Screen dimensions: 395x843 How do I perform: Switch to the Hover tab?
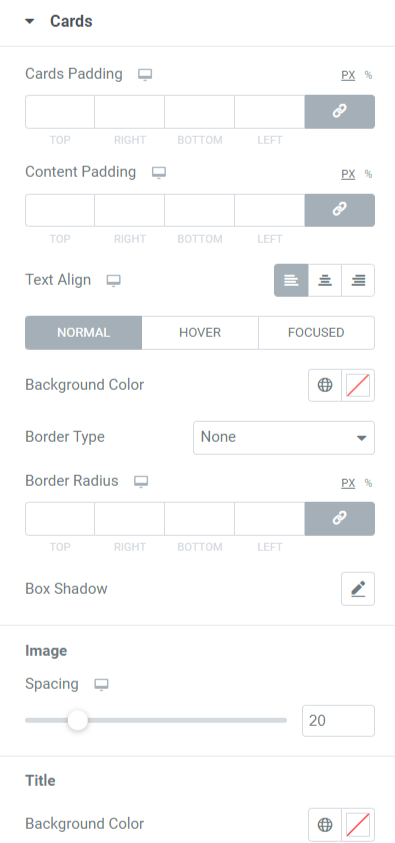pos(200,333)
